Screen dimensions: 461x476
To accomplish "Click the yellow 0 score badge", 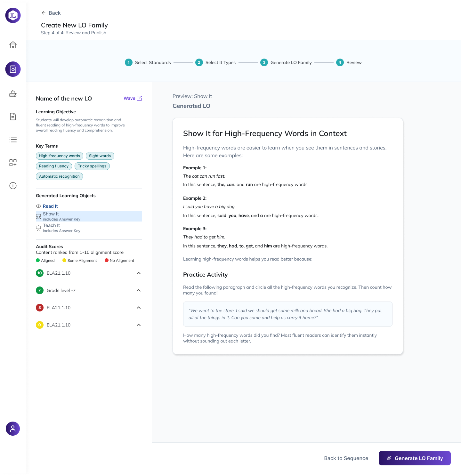I will [x=40, y=325].
